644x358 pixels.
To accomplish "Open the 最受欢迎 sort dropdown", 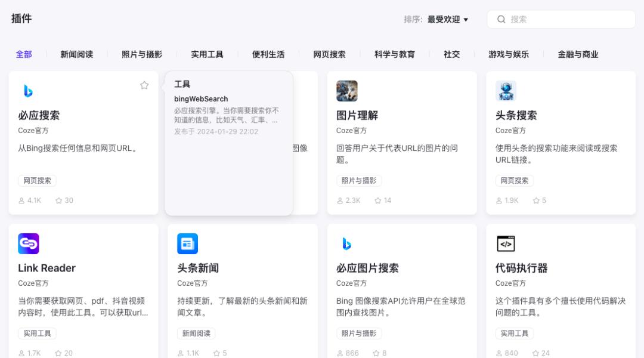I will [448, 19].
